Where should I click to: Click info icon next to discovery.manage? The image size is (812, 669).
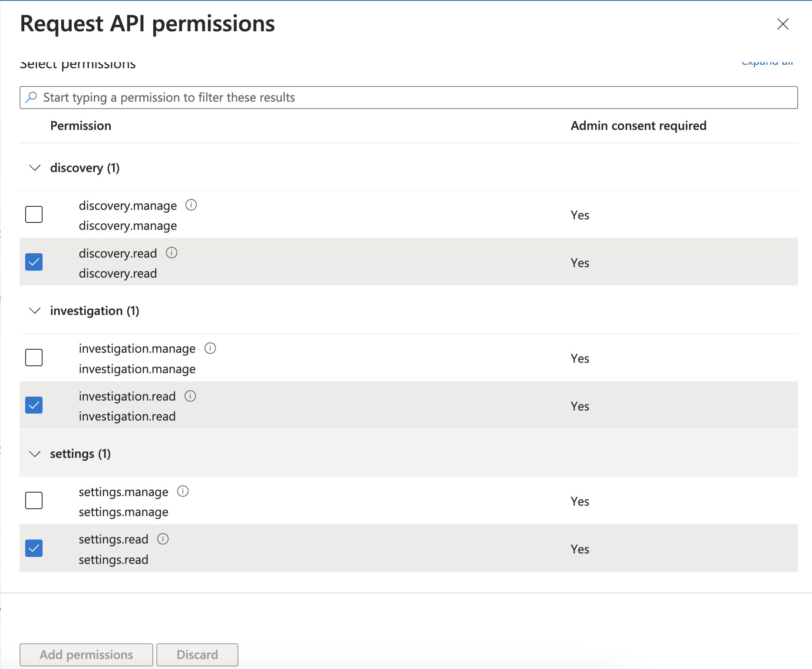[191, 205]
